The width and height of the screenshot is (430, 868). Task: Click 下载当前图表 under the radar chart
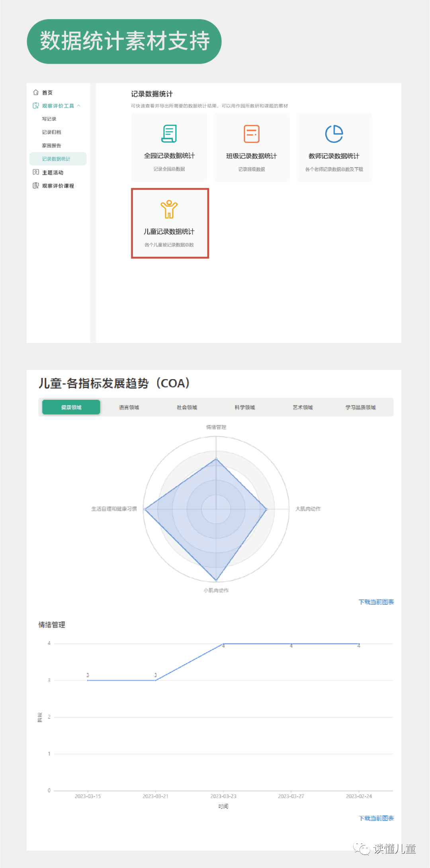[x=376, y=602]
